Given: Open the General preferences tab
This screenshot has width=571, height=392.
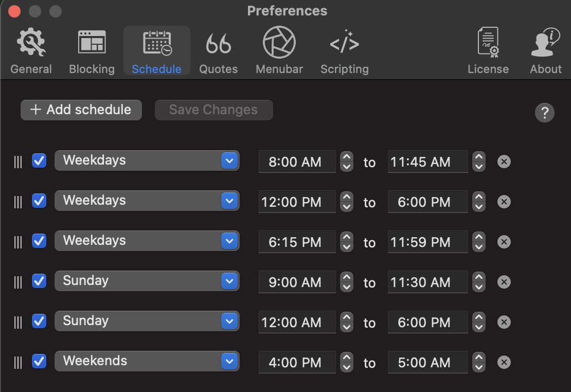Looking at the screenshot, I should pos(31,51).
